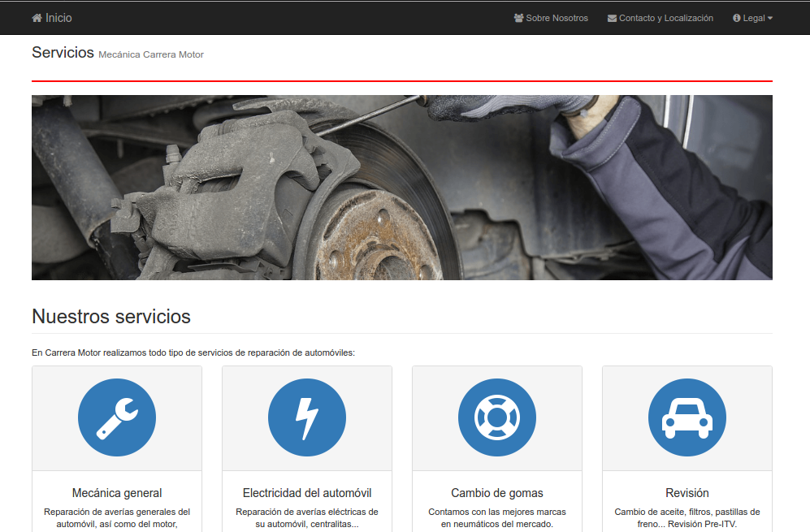Screen dimensions: 810x532
Task: Open Contacto y Localización page
Action: coord(661,18)
